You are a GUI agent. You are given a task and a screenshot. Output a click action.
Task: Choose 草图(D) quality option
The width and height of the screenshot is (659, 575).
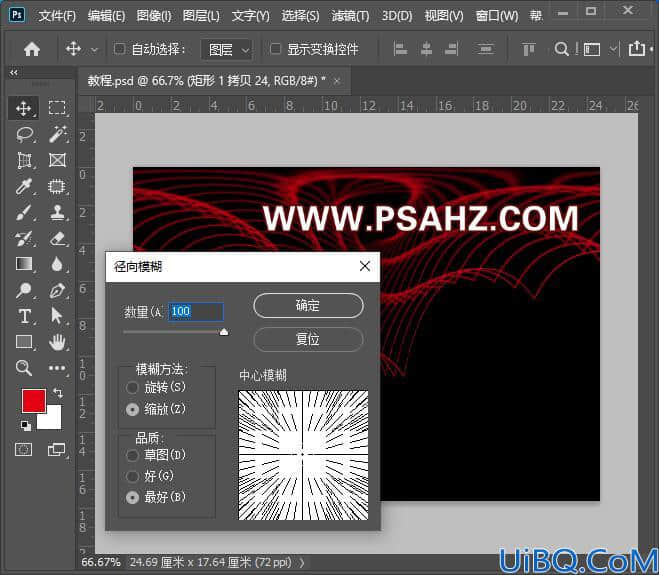[x=132, y=455]
